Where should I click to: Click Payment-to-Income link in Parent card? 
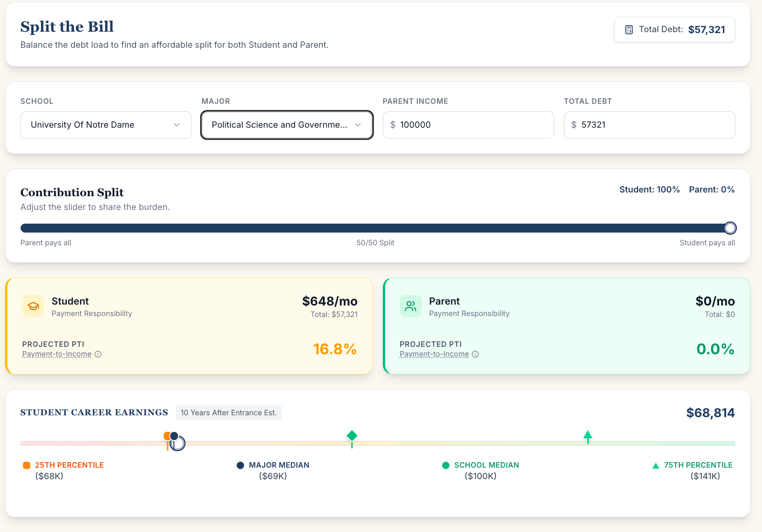click(434, 354)
